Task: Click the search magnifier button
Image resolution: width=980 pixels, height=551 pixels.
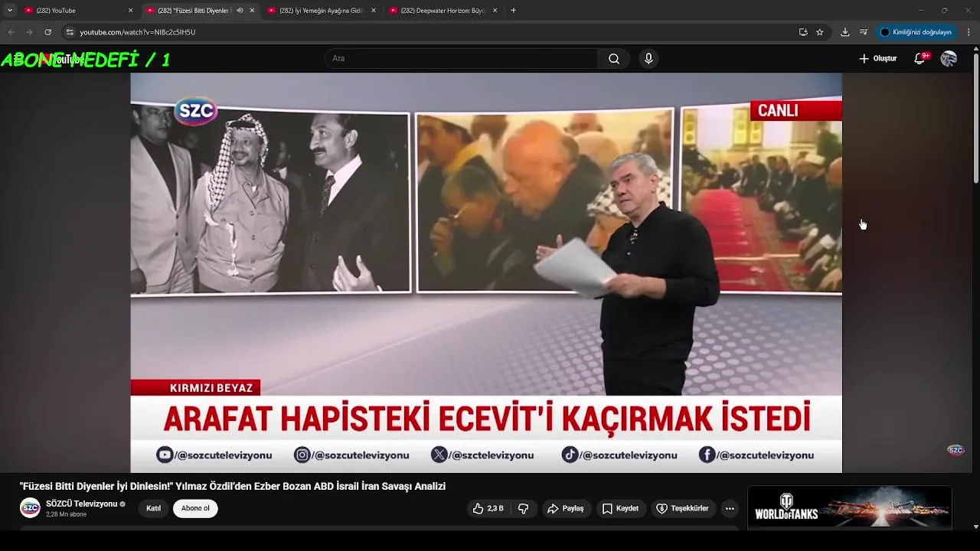Action: coord(614,59)
